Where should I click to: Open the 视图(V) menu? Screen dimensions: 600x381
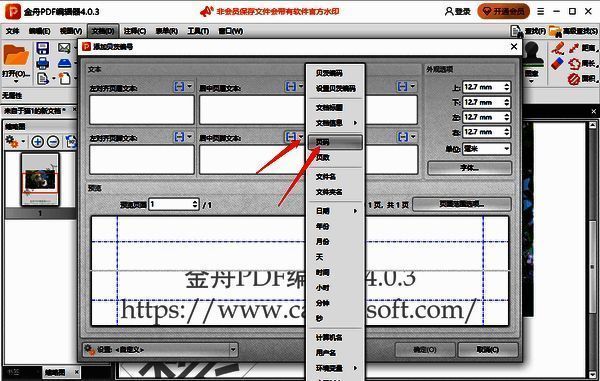pos(71,31)
